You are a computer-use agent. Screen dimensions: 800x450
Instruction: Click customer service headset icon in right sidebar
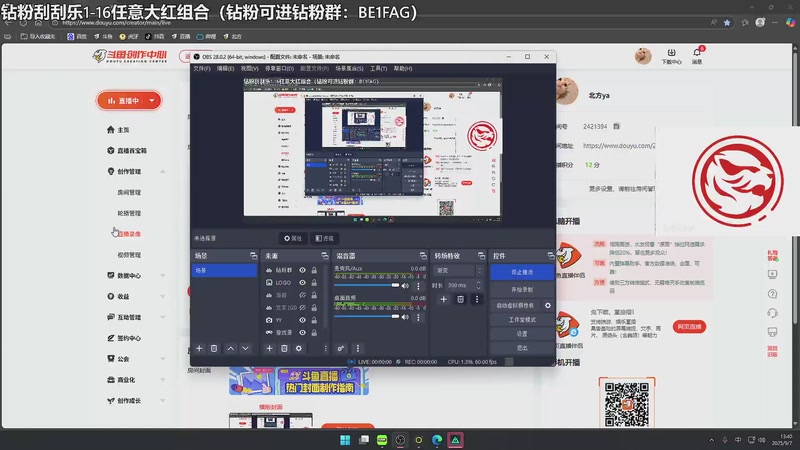click(772, 313)
